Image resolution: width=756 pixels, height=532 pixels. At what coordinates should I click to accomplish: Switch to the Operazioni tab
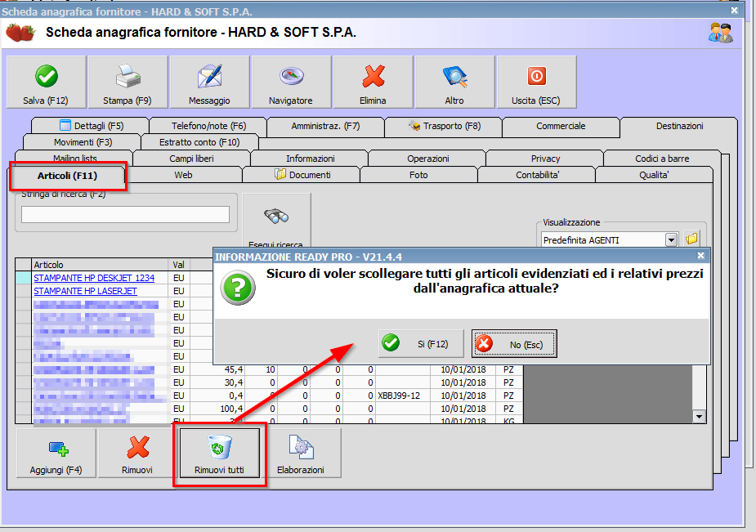click(427, 159)
